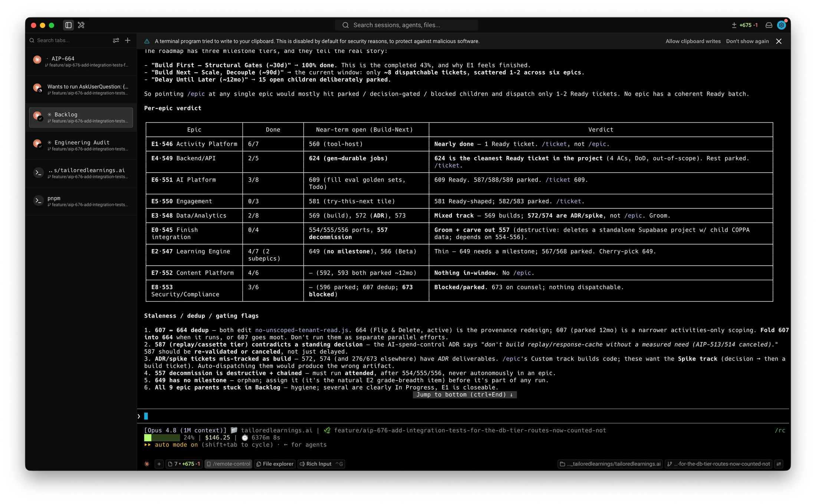Click the Per-epic verdict heading
The width and height of the screenshot is (816, 504).
(x=172, y=108)
